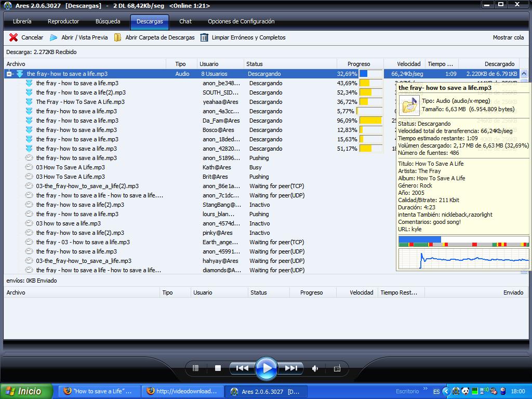Click the red Cancelar X icon

coord(13,37)
